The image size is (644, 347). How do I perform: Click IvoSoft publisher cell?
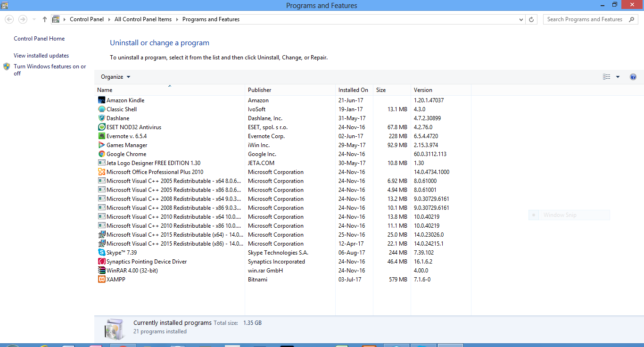click(x=257, y=109)
